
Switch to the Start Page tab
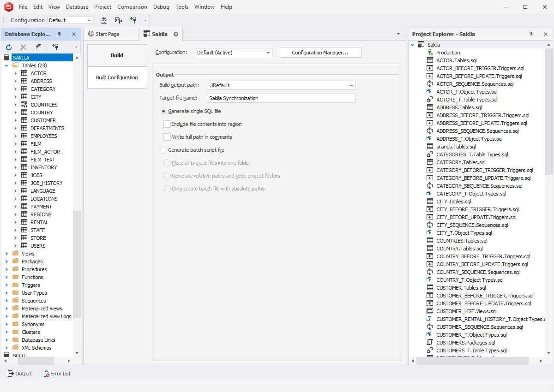click(107, 34)
